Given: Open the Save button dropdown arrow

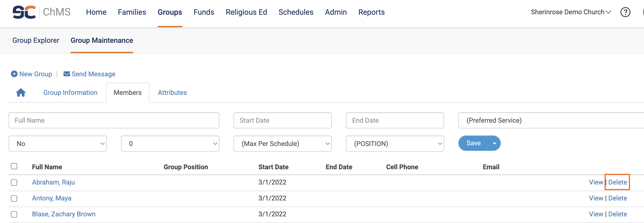Looking at the screenshot, I should pos(494,143).
